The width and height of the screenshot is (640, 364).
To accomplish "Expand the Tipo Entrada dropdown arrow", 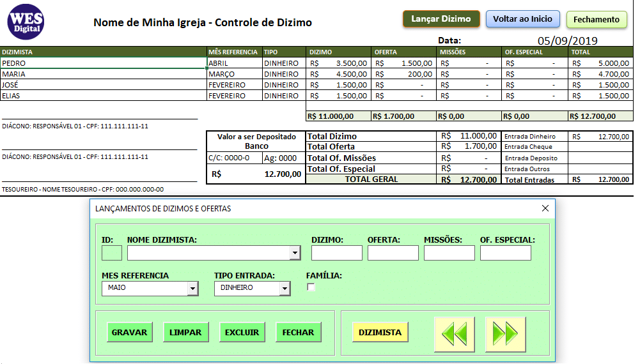I will 285,289.
